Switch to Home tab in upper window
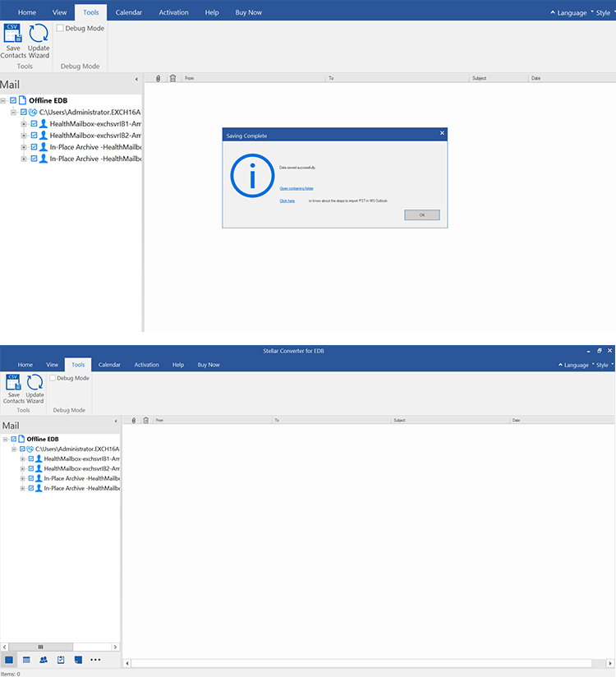The image size is (616, 677). 27,12
